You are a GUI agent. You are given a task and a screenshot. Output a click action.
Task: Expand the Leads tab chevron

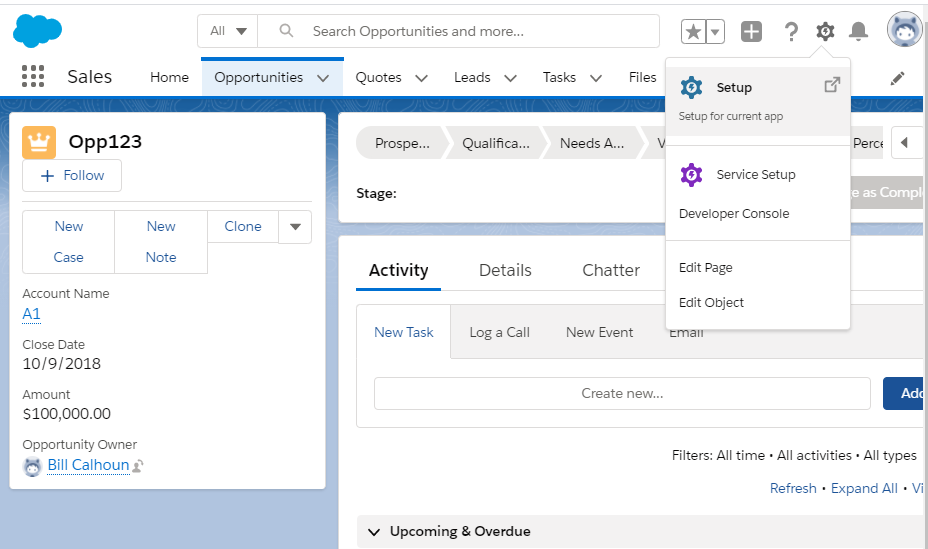(x=511, y=78)
